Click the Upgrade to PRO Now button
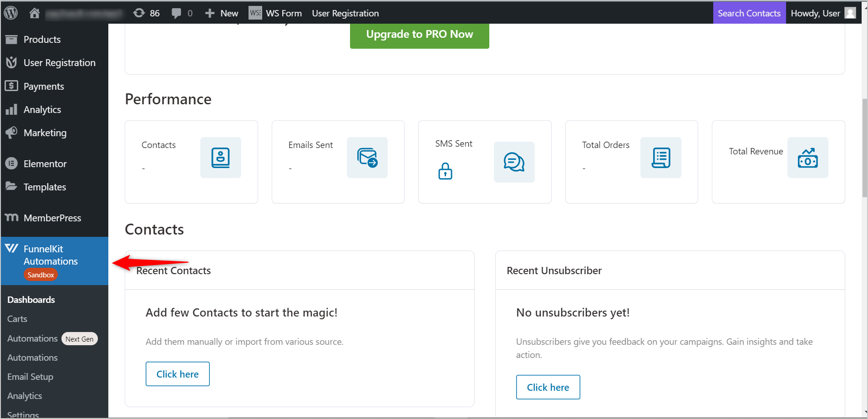This screenshot has height=419, width=868. pos(420,35)
